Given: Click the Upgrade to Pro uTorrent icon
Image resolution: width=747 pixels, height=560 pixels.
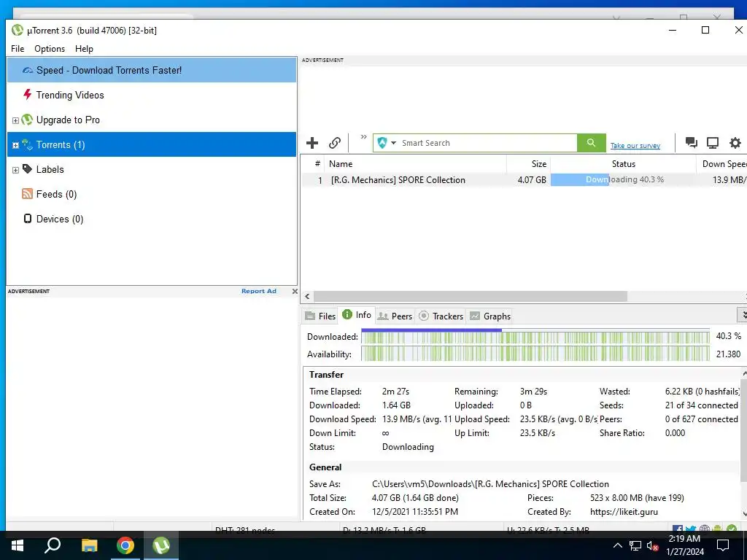Looking at the screenshot, I should (x=27, y=120).
